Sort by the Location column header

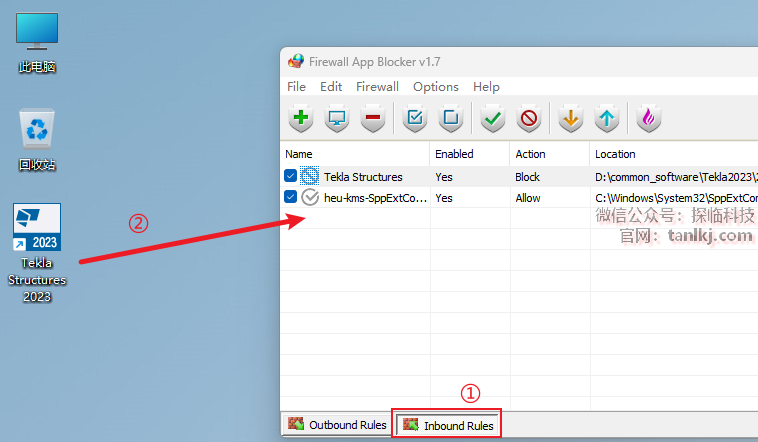click(x=674, y=154)
